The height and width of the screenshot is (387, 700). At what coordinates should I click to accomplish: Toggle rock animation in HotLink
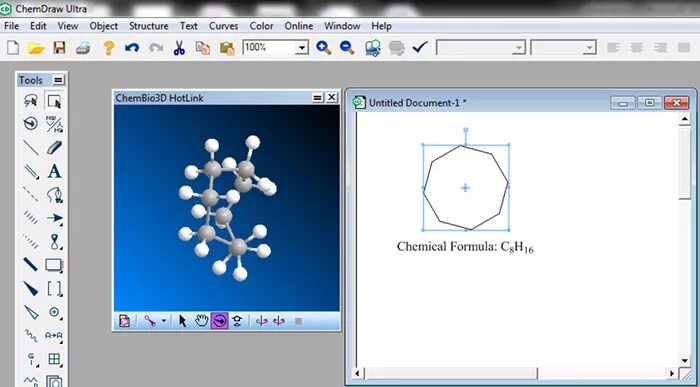279,320
